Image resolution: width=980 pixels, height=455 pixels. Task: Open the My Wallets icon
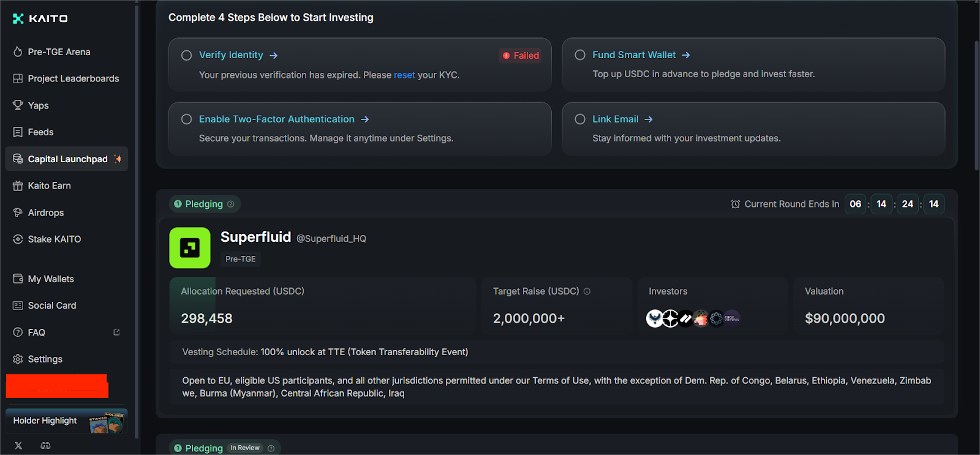pos(18,278)
